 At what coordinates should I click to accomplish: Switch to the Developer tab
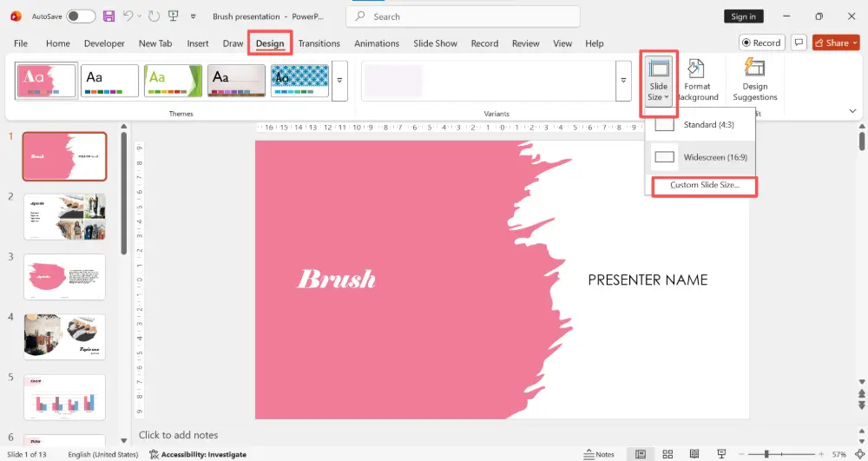(104, 43)
